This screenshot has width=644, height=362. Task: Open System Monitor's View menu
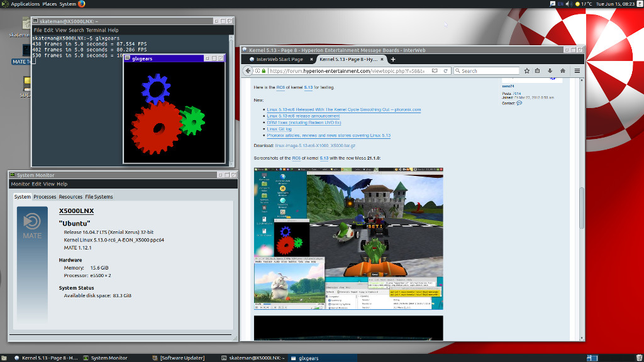pyautogui.click(x=49, y=184)
